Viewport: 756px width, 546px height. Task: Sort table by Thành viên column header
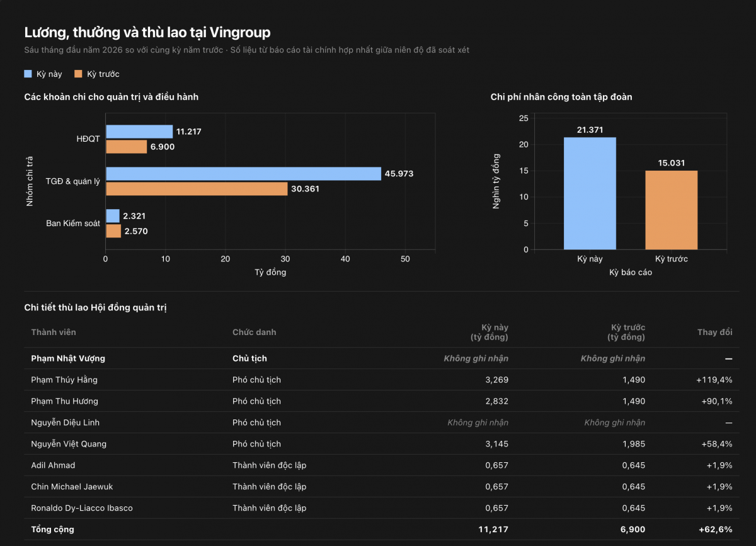[x=54, y=332]
